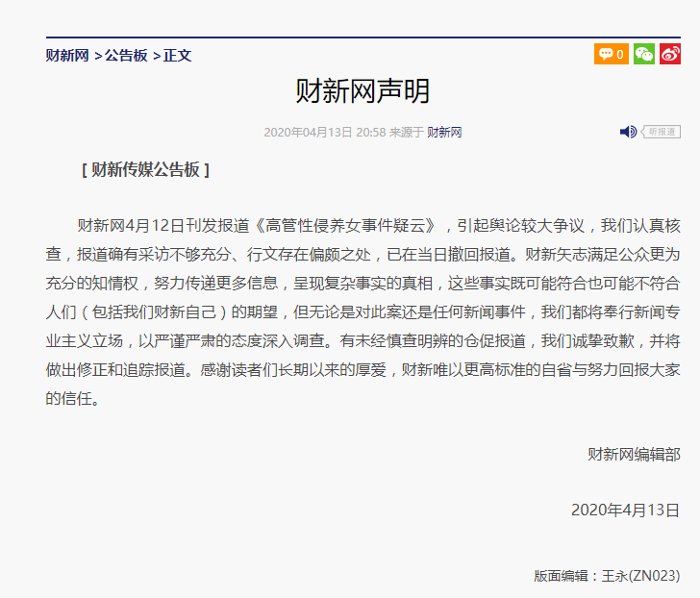Click the headline 财新网声明
This screenshot has height=598, width=700.
click(362, 91)
